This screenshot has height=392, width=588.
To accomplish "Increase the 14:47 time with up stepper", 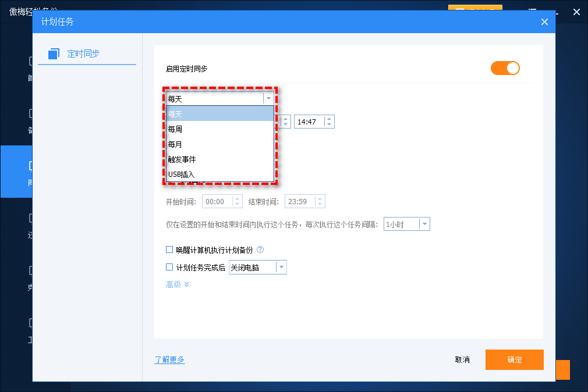I will pyautogui.click(x=329, y=119).
